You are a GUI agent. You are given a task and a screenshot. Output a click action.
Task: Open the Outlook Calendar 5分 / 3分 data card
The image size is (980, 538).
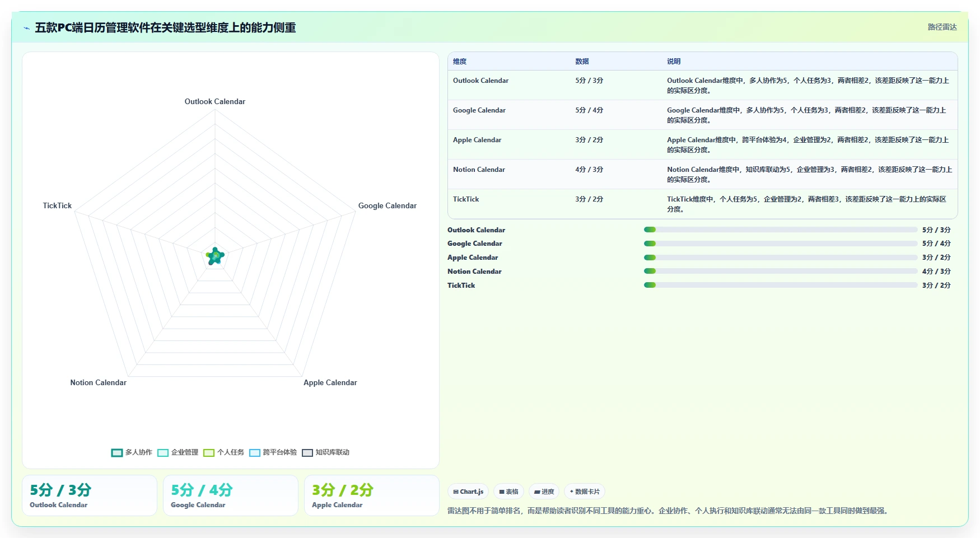pyautogui.click(x=90, y=495)
